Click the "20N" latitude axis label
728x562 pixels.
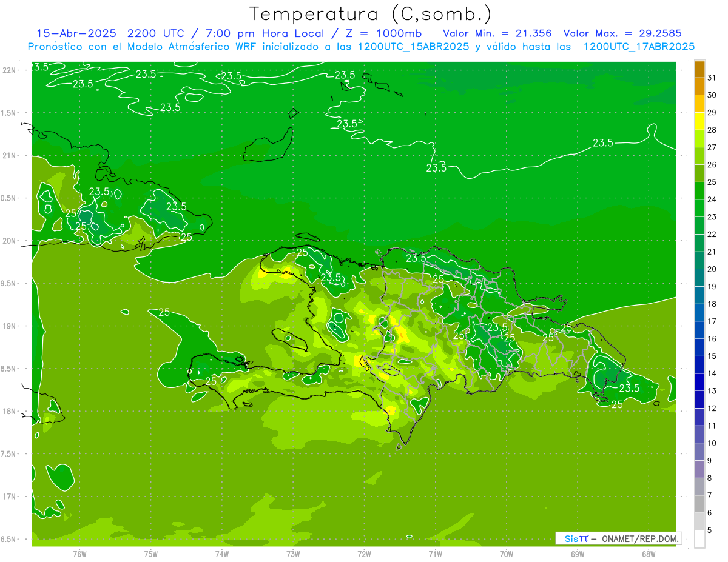click(x=10, y=241)
